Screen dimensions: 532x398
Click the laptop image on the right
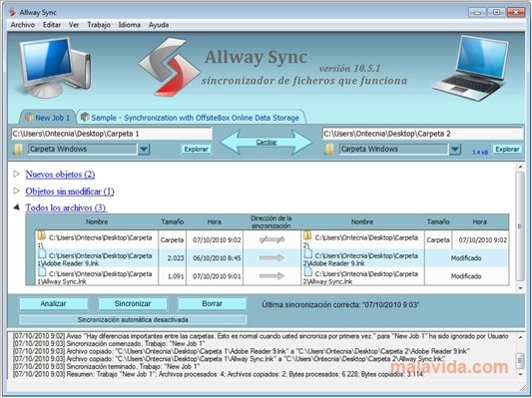tap(471, 68)
